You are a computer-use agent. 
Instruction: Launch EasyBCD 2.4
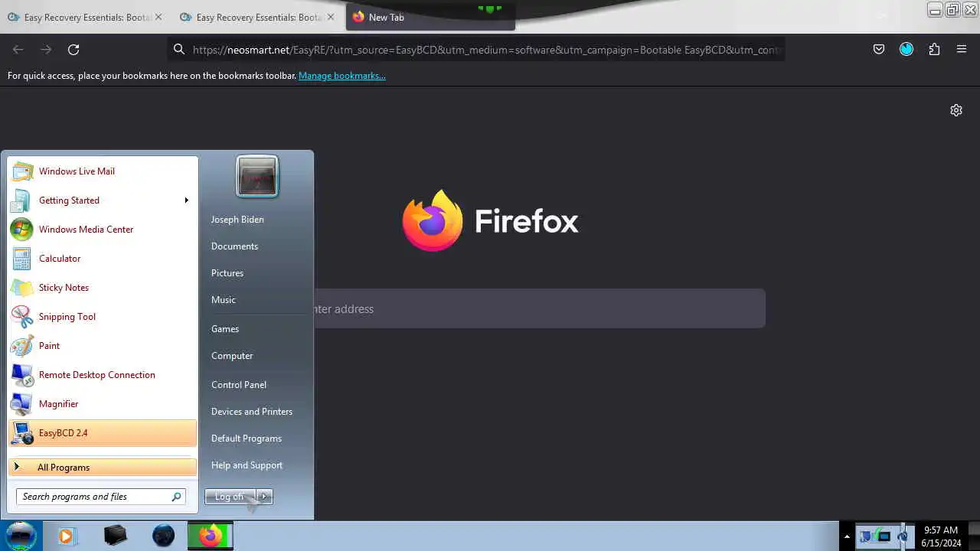(x=103, y=433)
